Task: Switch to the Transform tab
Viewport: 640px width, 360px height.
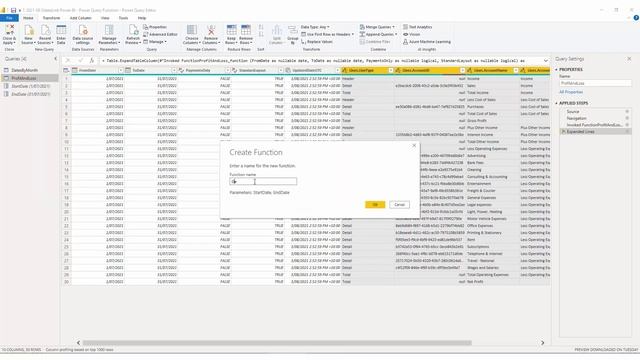Action: pos(51,18)
